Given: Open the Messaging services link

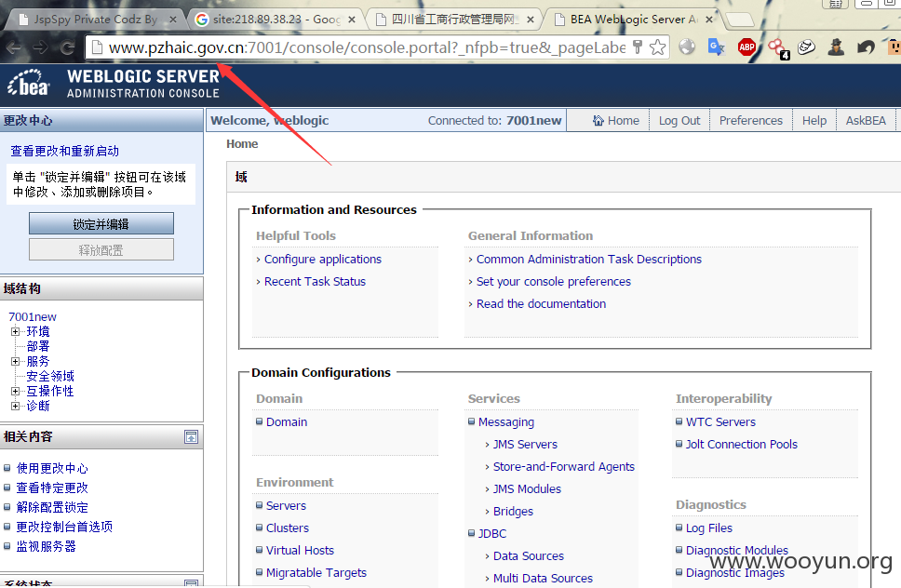Looking at the screenshot, I should (505, 422).
